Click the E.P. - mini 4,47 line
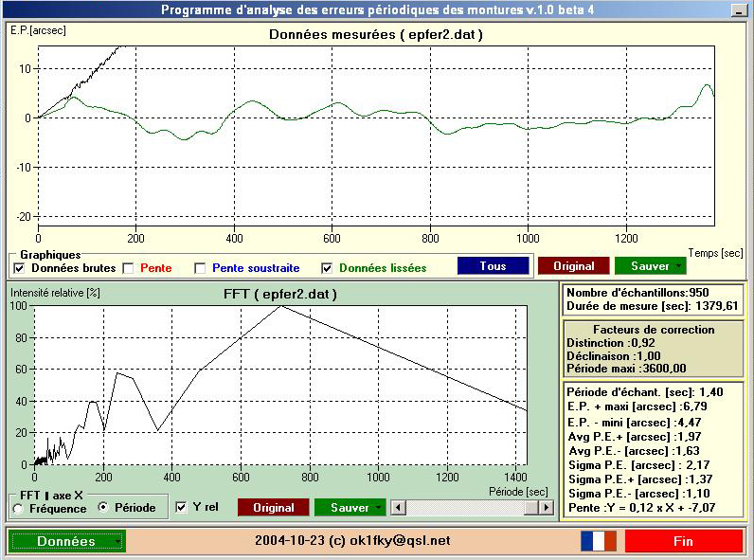This screenshot has height=560, width=754. (635, 423)
